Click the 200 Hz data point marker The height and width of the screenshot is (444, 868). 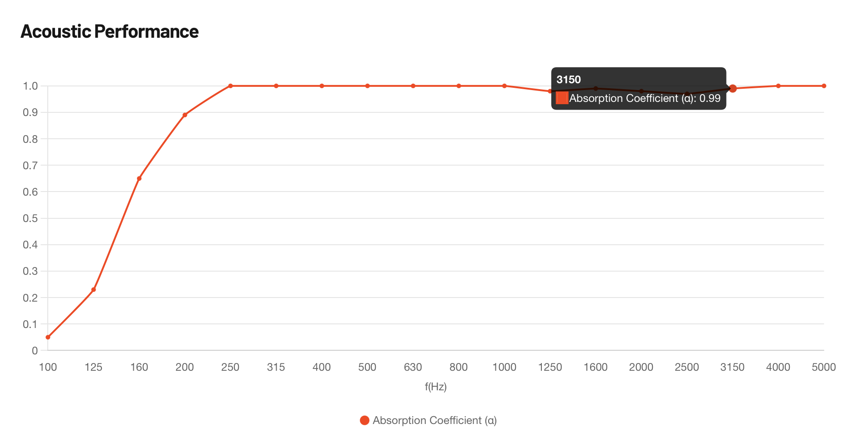[x=185, y=115]
